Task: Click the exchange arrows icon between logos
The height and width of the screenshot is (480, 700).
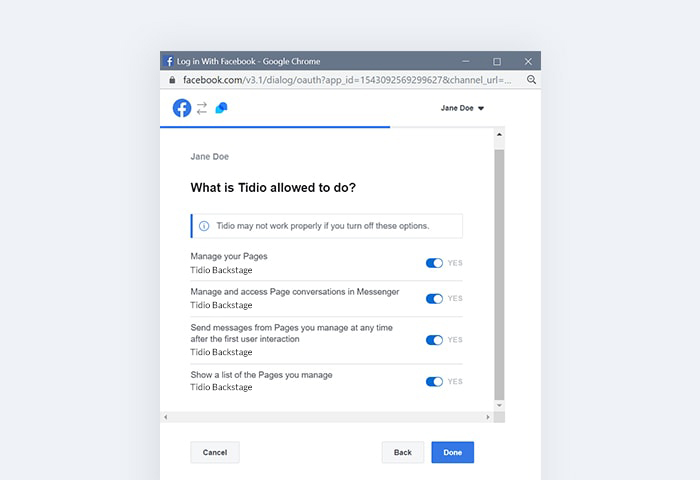Action: click(x=202, y=108)
